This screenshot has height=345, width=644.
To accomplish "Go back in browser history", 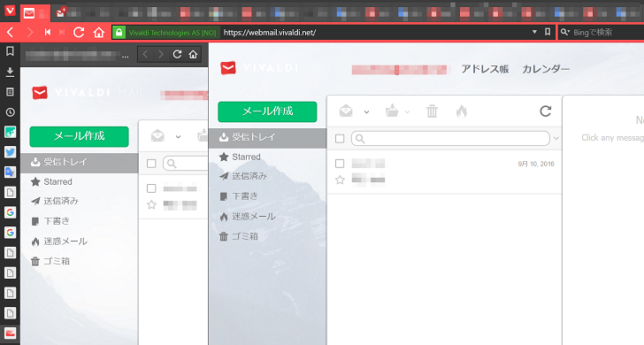I will 11,32.
